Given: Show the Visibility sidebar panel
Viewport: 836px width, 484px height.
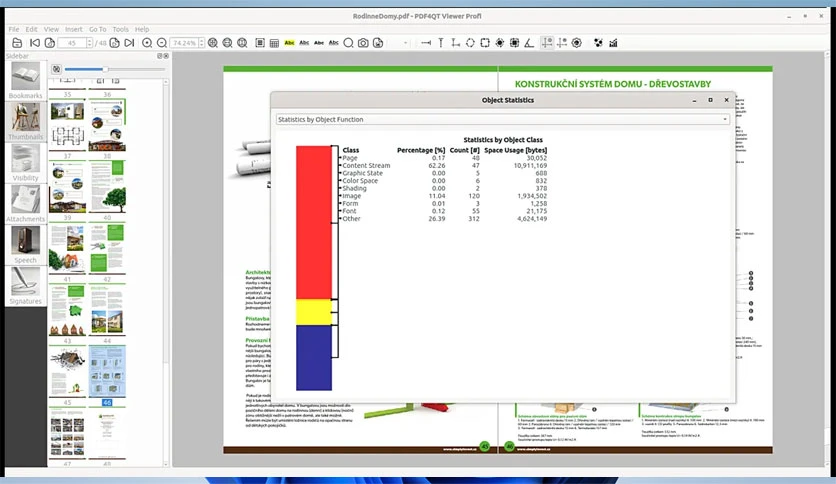Looking at the screenshot, I should tap(26, 163).
